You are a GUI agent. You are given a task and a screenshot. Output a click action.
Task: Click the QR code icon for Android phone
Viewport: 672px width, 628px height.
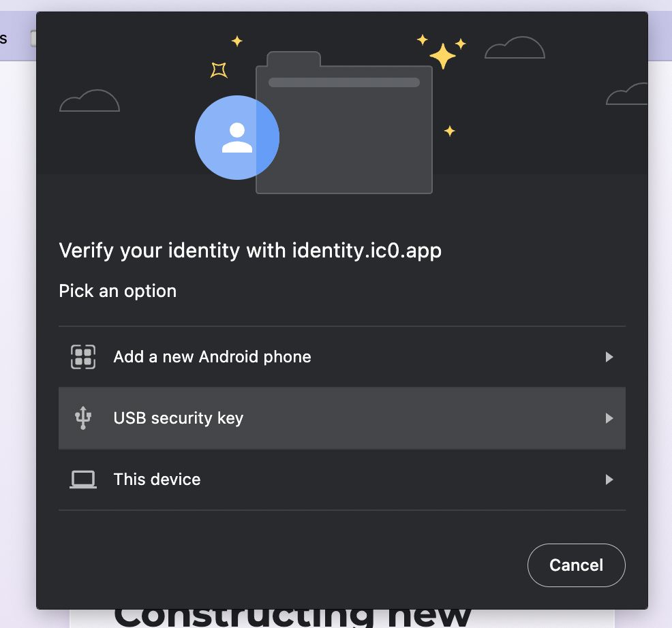pyautogui.click(x=83, y=357)
